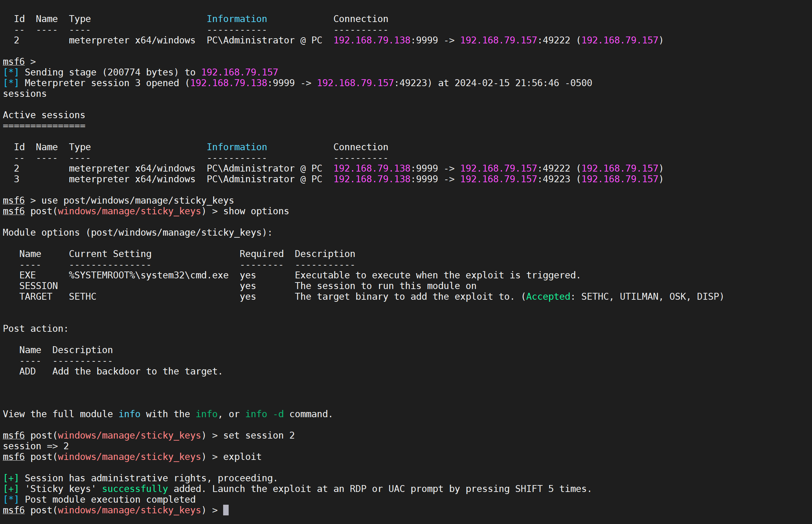Click the topmost cyan 'Information' column header
Screen dimensions: 812x524
(x=237, y=19)
